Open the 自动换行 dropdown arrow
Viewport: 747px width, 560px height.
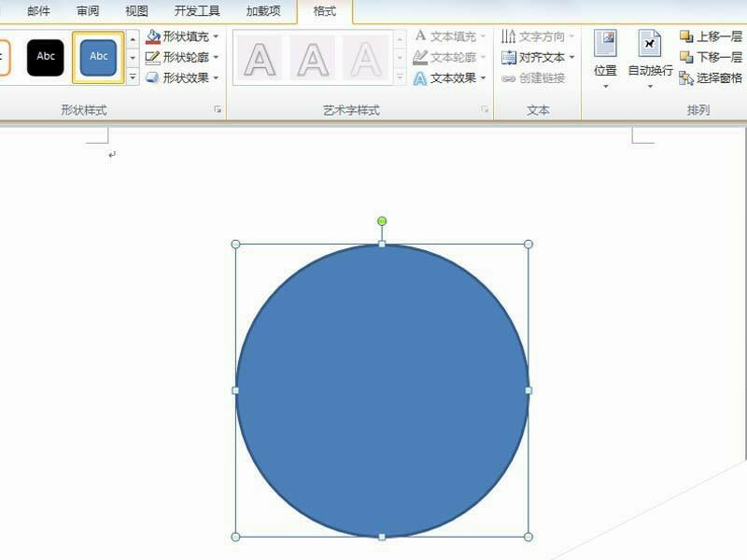pos(650,87)
